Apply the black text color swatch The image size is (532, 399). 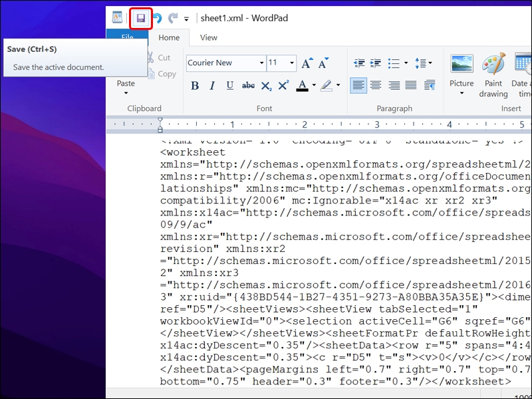tap(303, 86)
